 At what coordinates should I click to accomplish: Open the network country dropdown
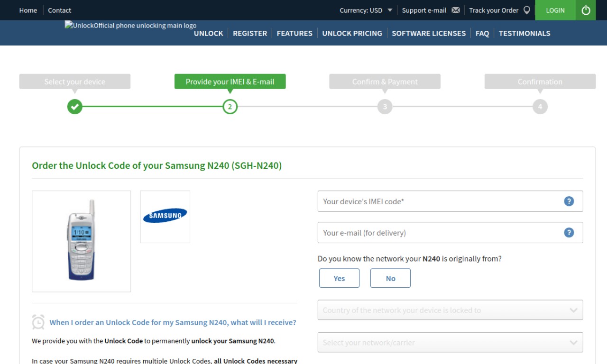tap(450, 310)
